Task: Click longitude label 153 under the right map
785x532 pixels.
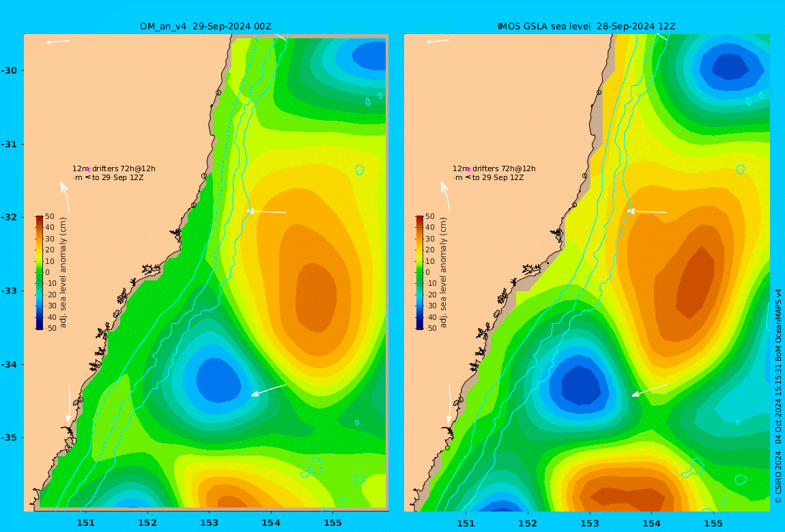Action: [x=590, y=523]
